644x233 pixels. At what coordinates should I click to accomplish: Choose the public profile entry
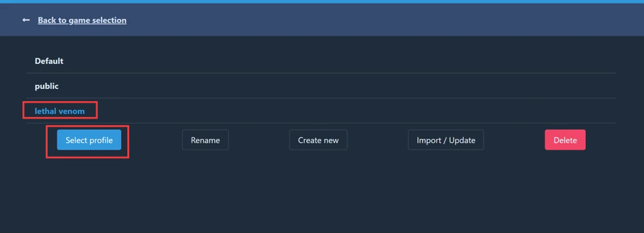point(47,86)
